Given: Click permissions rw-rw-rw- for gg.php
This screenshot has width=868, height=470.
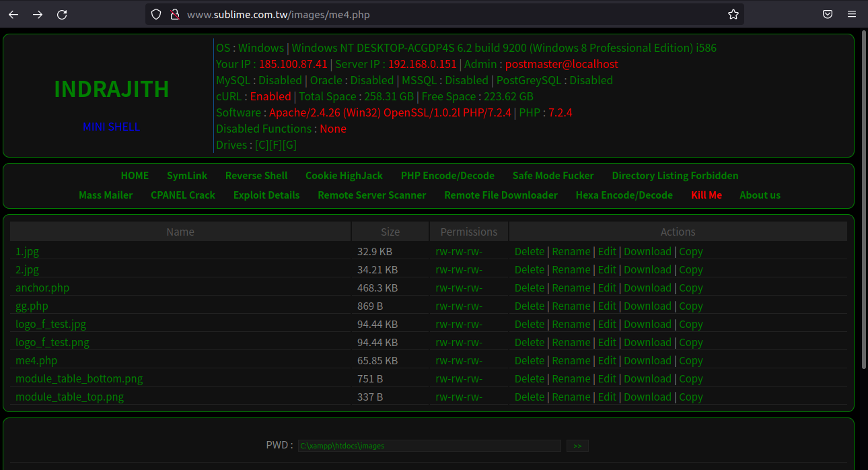Looking at the screenshot, I should [x=459, y=306].
